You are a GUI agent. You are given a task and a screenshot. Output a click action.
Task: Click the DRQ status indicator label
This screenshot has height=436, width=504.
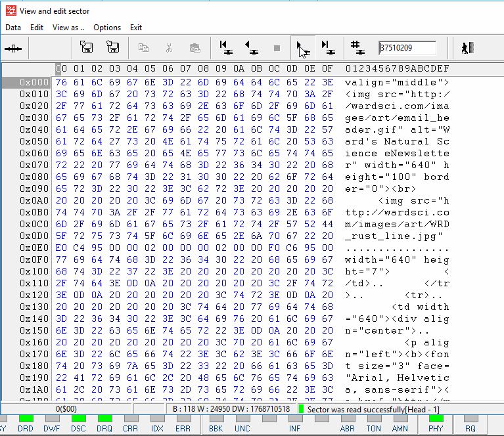[x=104, y=429]
